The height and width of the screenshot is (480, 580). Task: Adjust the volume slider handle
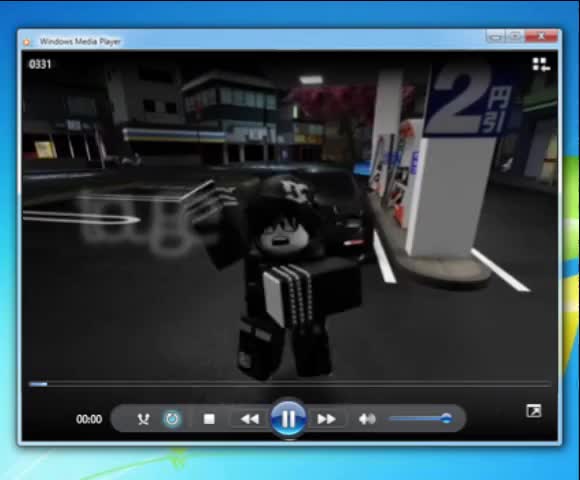446,419
